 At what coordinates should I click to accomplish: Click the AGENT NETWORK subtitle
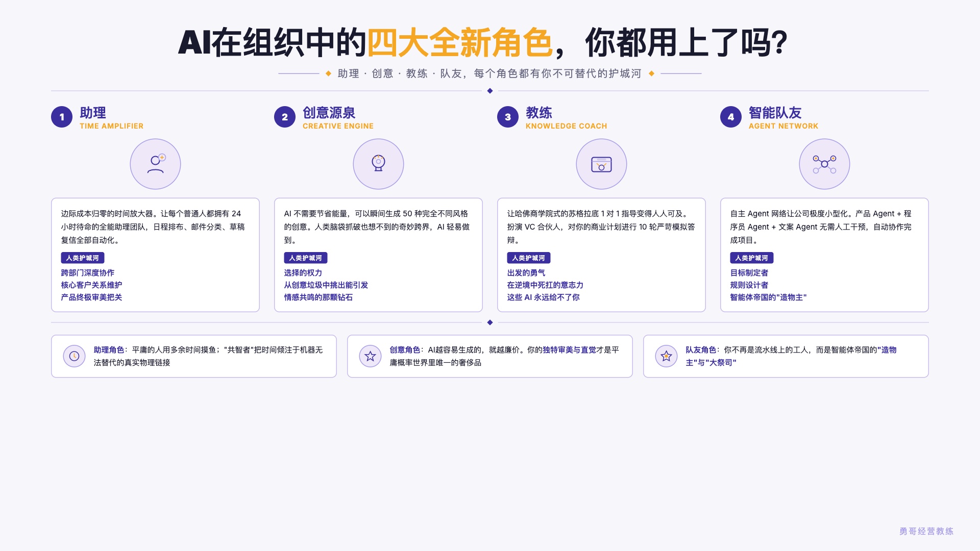click(x=783, y=126)
